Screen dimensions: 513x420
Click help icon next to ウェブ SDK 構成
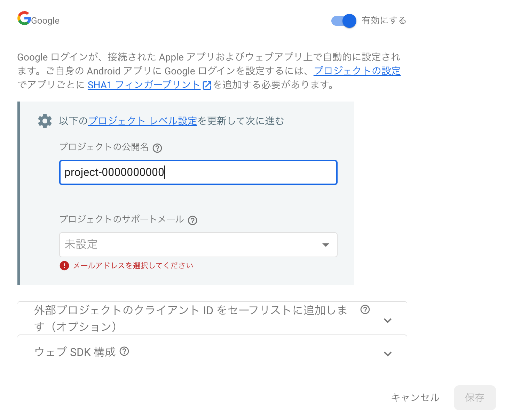point(124,352)
